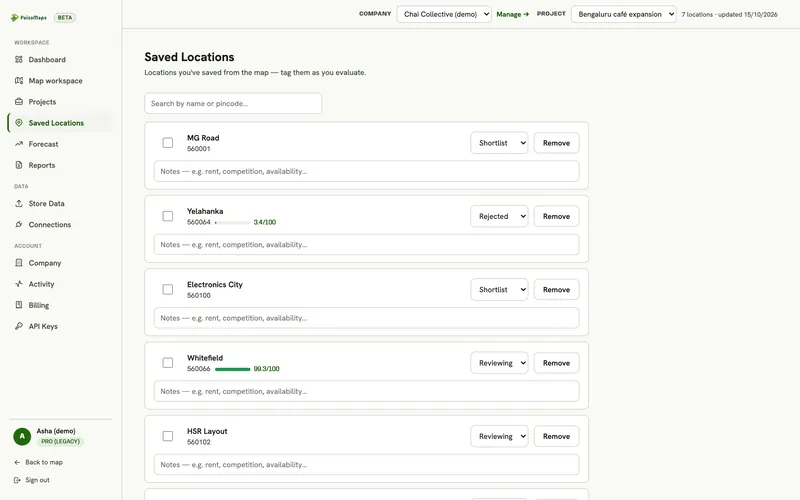Focus the search by name or pincode field
This screenshot has width=800, height=500.
[233, 103]
